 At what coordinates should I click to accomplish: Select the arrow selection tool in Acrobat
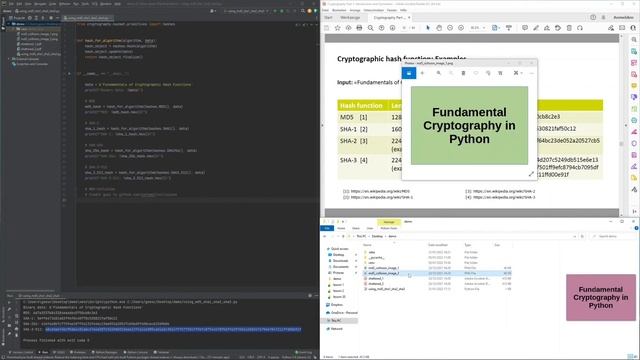point(428,28)
